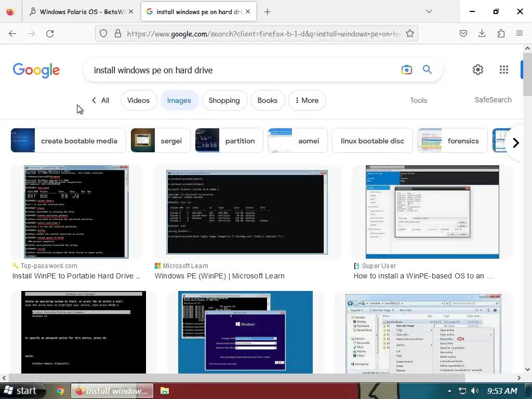This screenshot has width=532, height=399.
Task: Close the install windows pe tab
Action: [248, 11]
